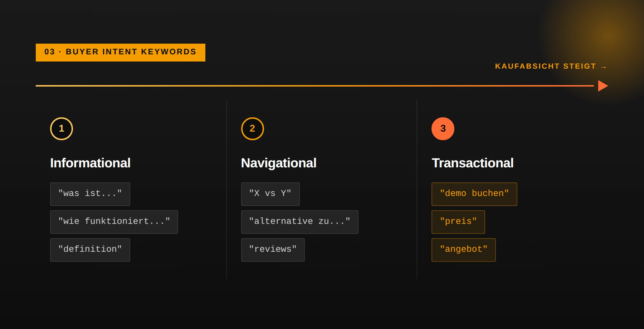Screen dimensions: 644x329
Task: Click the orange arrowhead ending the timeline
Action: (x=603, y=86)
